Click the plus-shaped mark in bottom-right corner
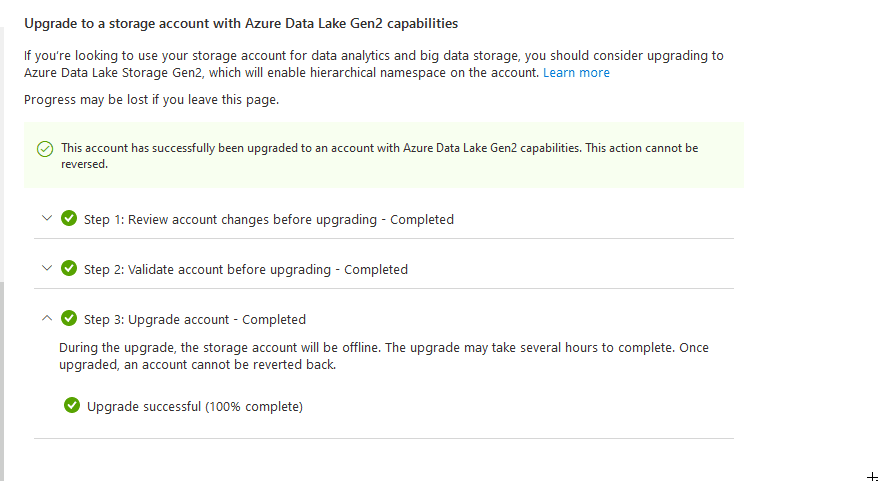Viewport: 879px width, 481px height. [873, 476]
